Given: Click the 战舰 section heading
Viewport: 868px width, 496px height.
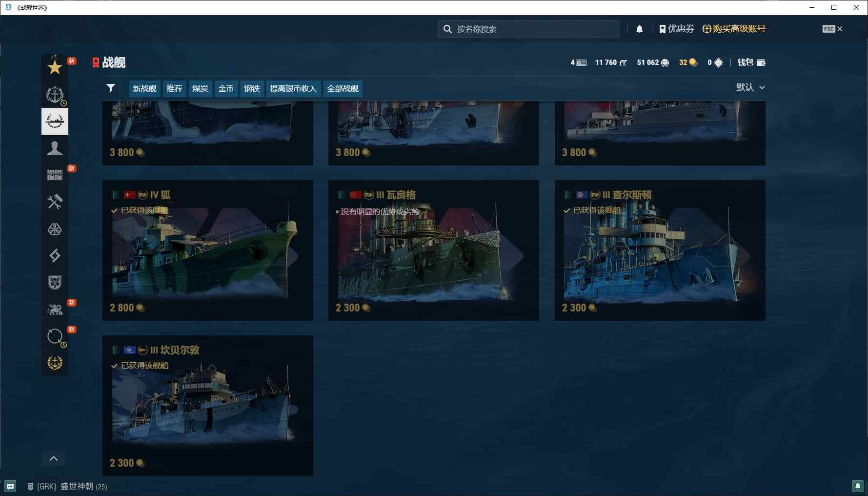Looking at the screenshot, I should [x=114, y=62].
